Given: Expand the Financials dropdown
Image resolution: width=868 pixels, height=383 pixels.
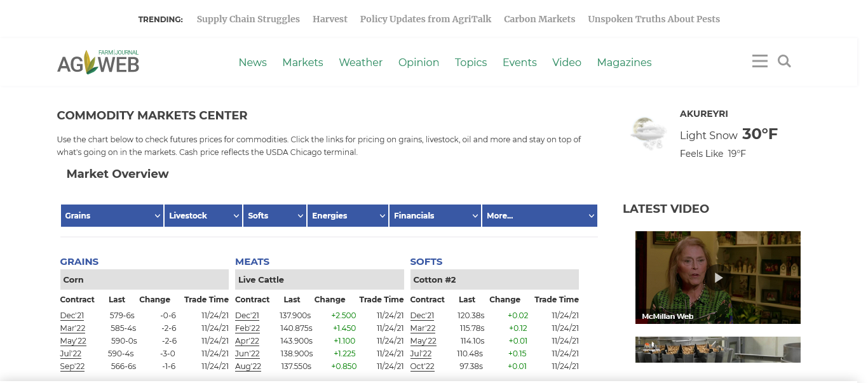Looking at the screenshot, I should [435, 215].
